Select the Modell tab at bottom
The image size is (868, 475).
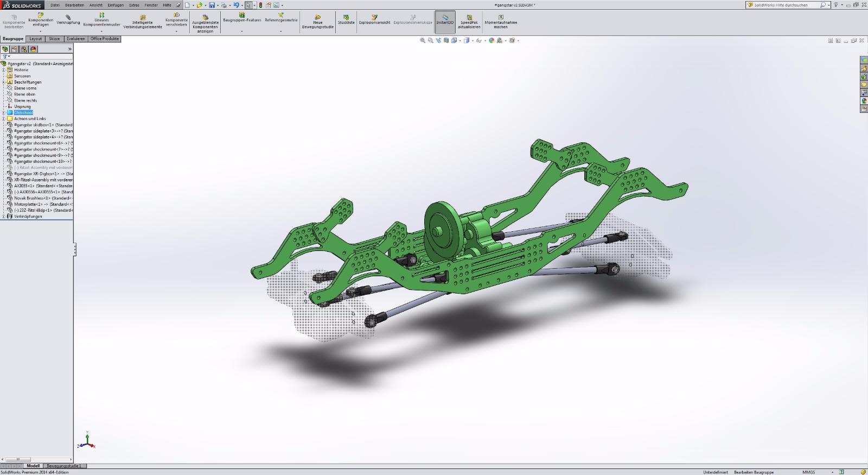click(x=33, y=466)
